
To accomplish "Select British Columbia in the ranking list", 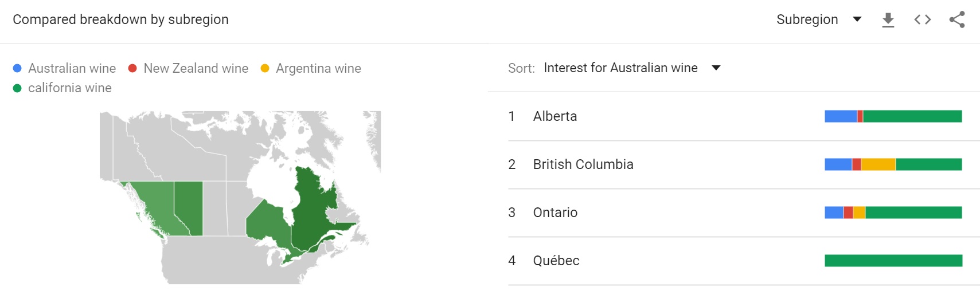I will point(583,164).
